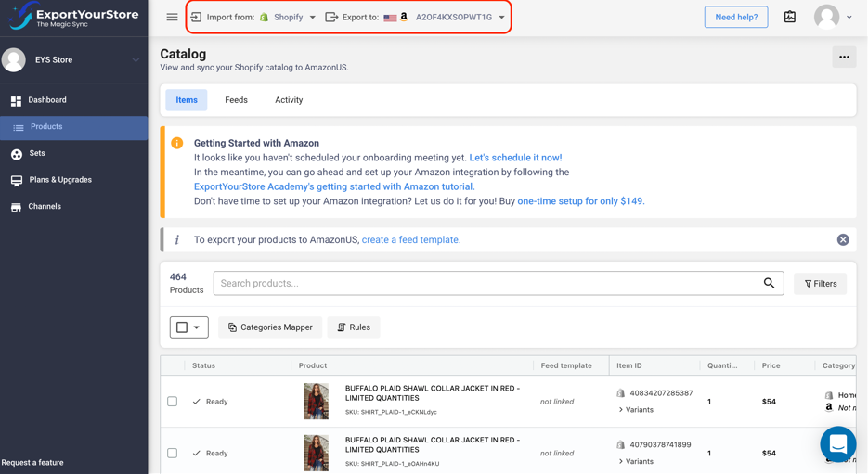868x474 pixels.
Task: Click the Price column header
Action: [x=771, y=365]
